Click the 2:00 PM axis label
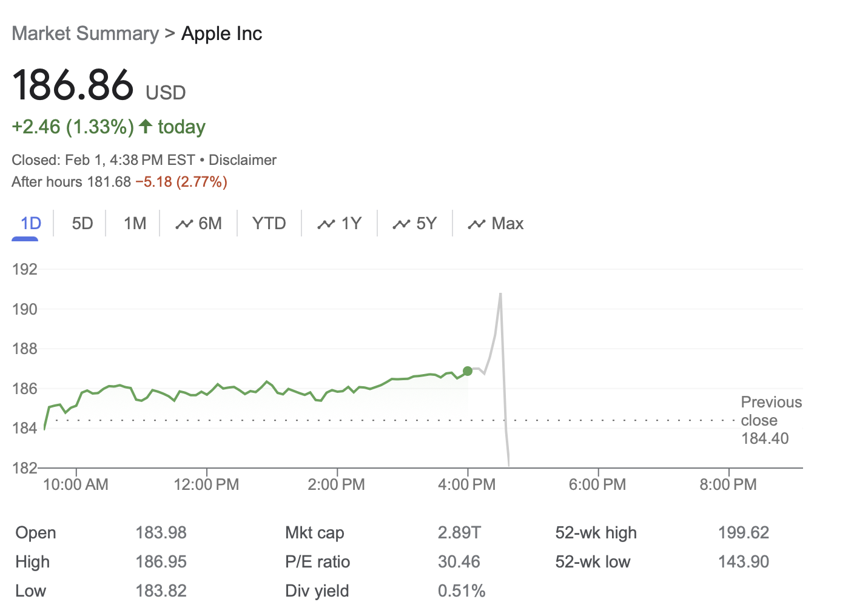Image resolution: width=854 pixels, height=616 pixels. (337, 484)
